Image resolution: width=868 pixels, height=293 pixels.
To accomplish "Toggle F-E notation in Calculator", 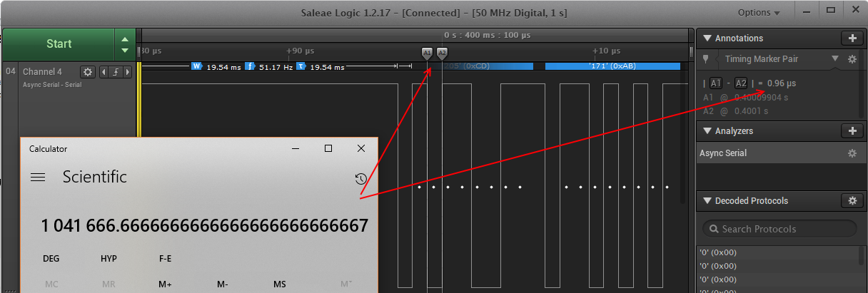I will pos(165,259).
